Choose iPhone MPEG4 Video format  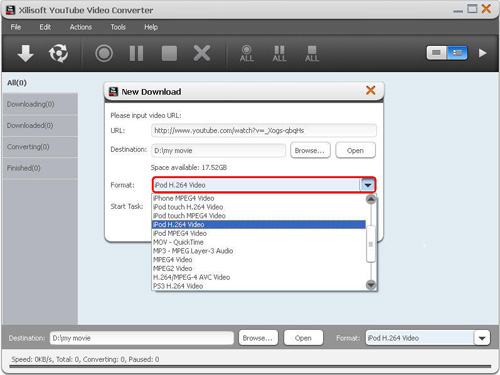[259, 198]
